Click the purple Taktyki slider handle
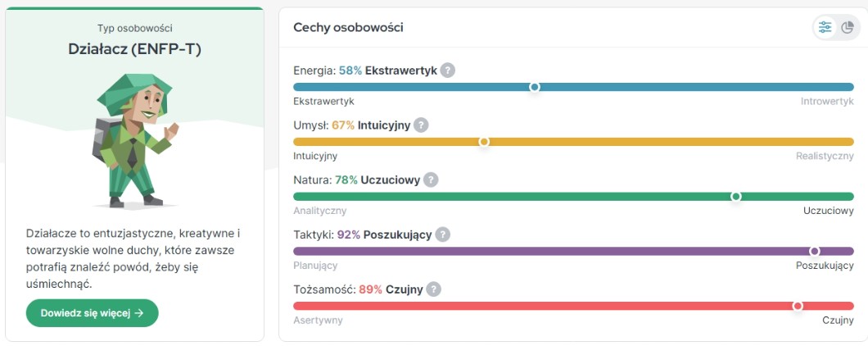The image size is (868, 346). [814, 251]
